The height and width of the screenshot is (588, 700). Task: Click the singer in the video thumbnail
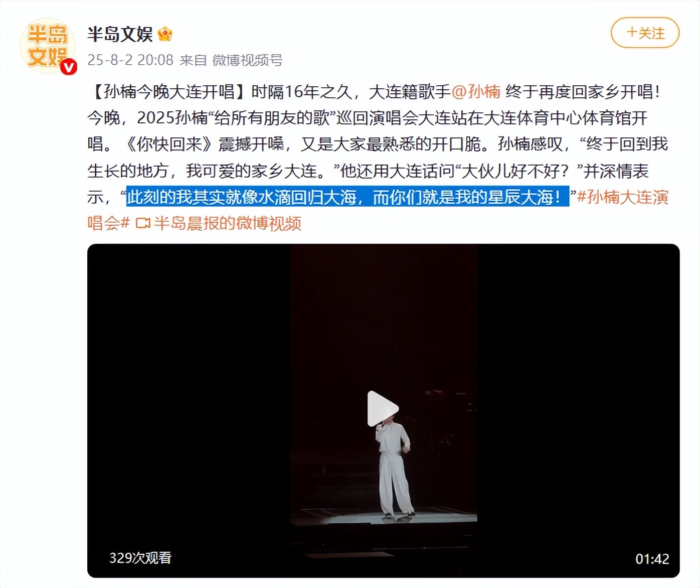394,467
